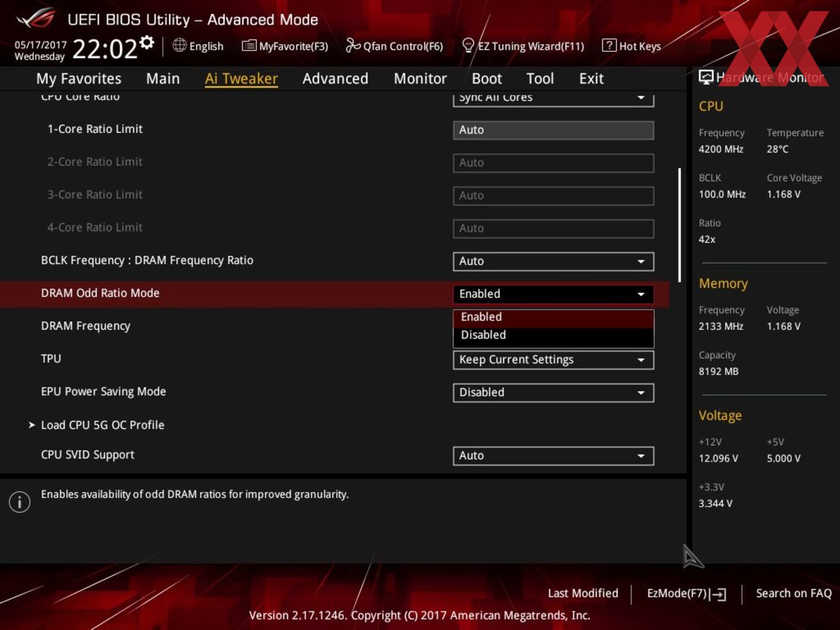This screenshot has height=630, width=840.
Task: Click the 5.000 V reading
Action: coord(784,458)
